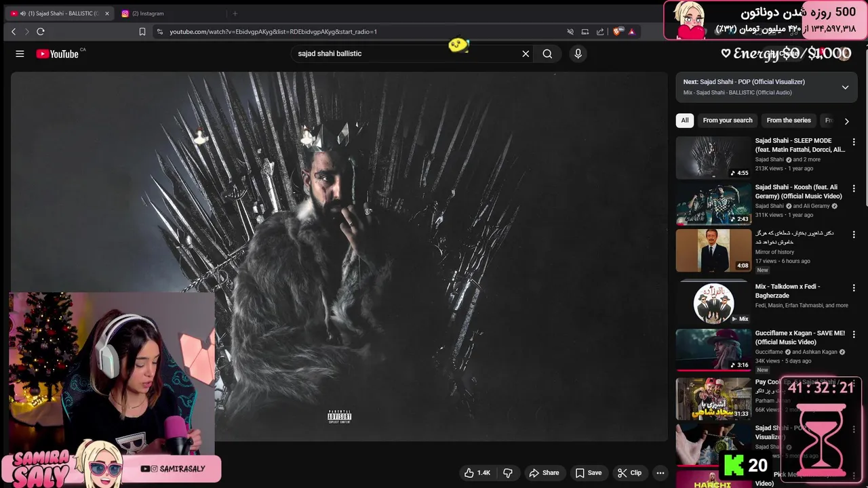This screenshot has height=488, width=868.
Task: Open the Brave Shields lion icon
Action: [x=617, y=31]
